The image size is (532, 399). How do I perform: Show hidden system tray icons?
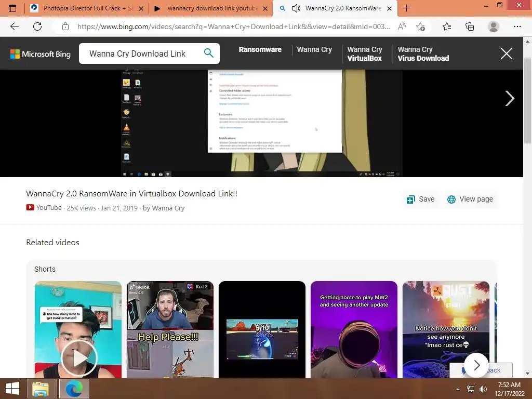(458, 389)
